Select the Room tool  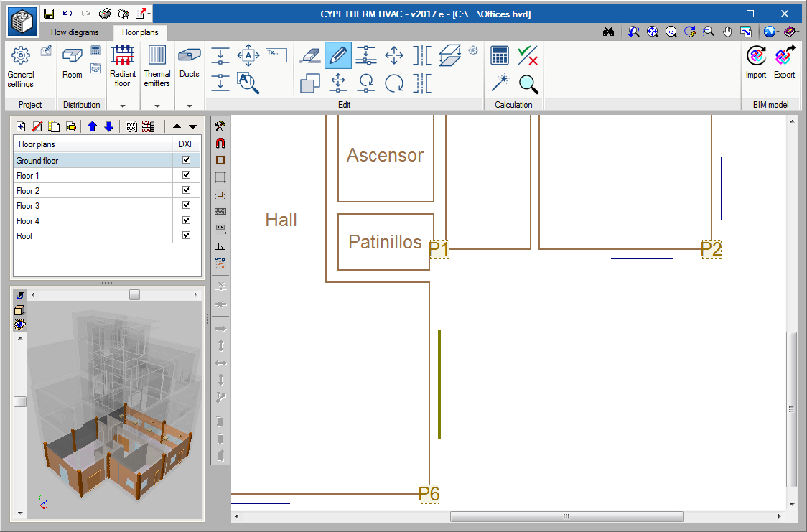pyautogui.click(x=73, y=62)
